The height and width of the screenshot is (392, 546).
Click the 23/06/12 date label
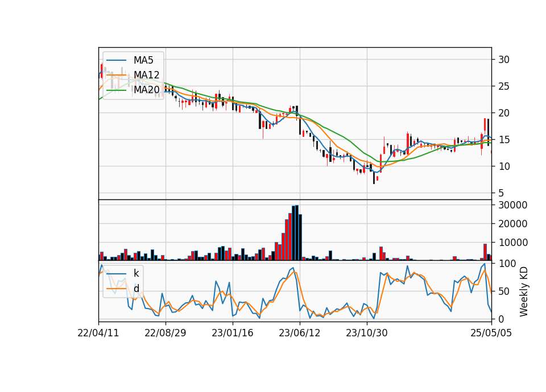300,333
